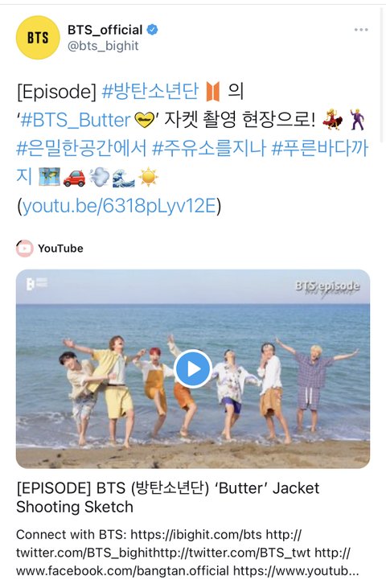Screen dimensions: 386x588
Task: Open the #주유소를지나 hashtag
Action: (209, 148)
